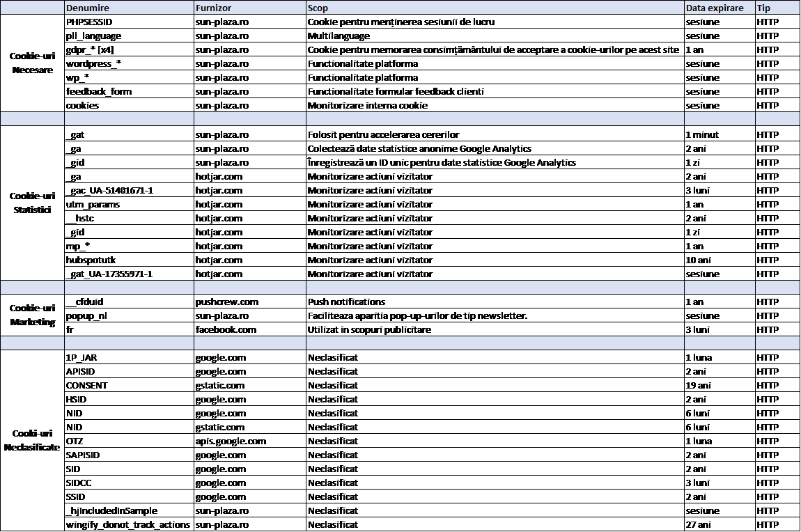Click the sun-plaza.ro provider in the popup_nl row

pyautogui.click(x=250, y=315)
